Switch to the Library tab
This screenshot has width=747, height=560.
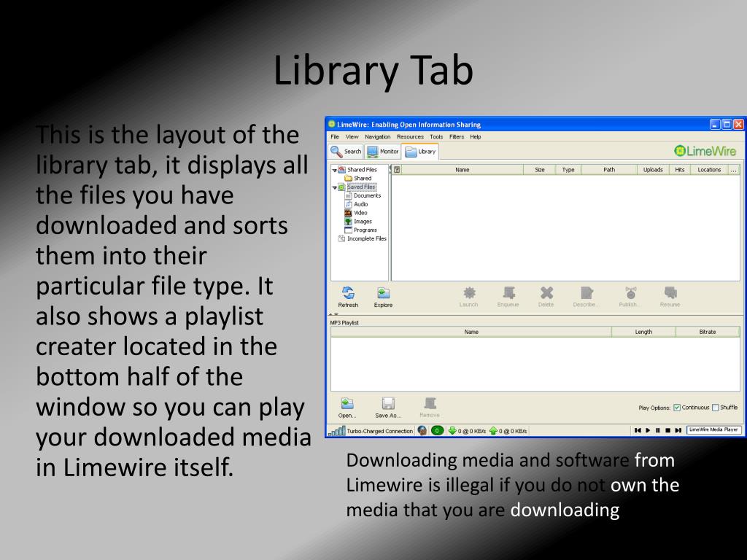[x=421, y=152]
